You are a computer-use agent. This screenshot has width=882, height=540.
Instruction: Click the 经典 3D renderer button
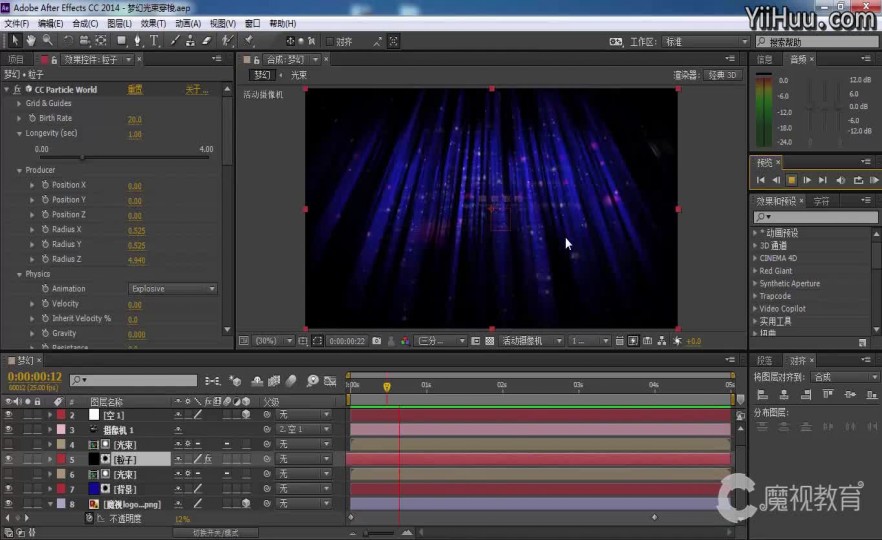723,75
